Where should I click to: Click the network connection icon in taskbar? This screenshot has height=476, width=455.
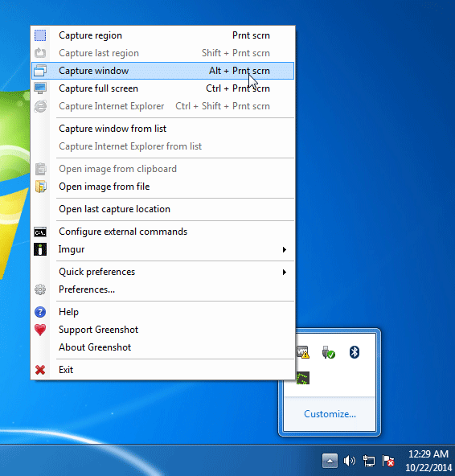coord(369,462)
